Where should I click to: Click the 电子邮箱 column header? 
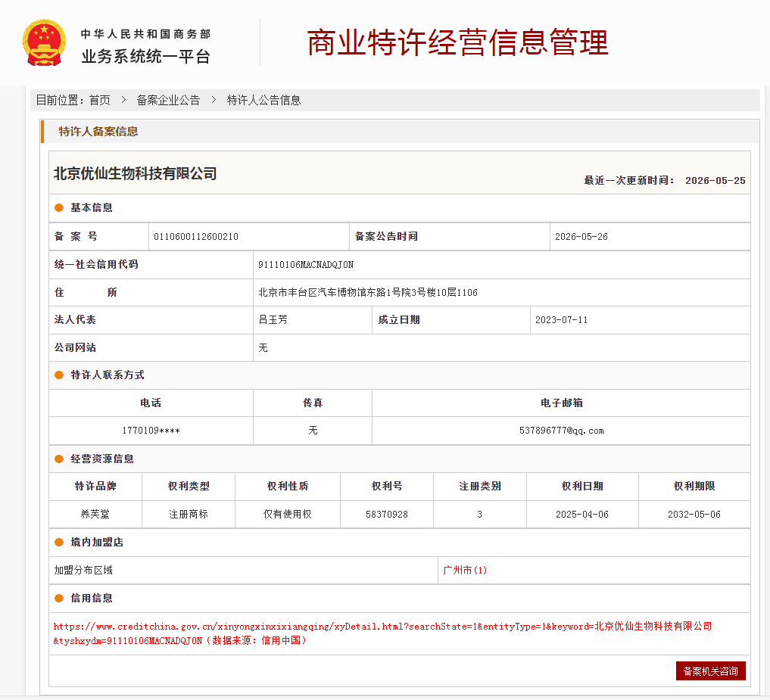point(561,403)
